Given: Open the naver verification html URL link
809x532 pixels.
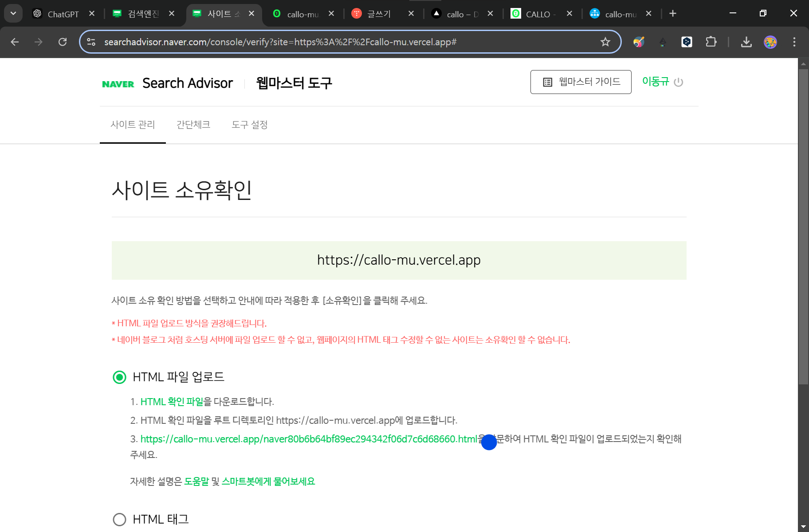Looking at the screenshot, I should (309, 439).
